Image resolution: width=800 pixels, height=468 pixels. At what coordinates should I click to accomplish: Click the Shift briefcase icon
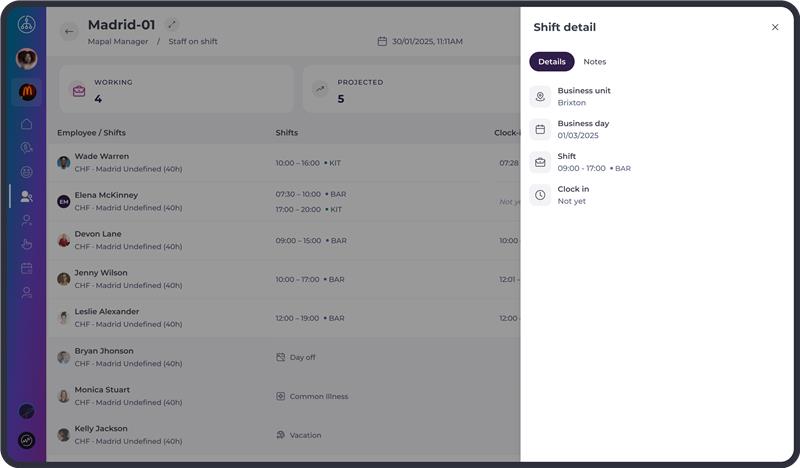pos(540,162)
